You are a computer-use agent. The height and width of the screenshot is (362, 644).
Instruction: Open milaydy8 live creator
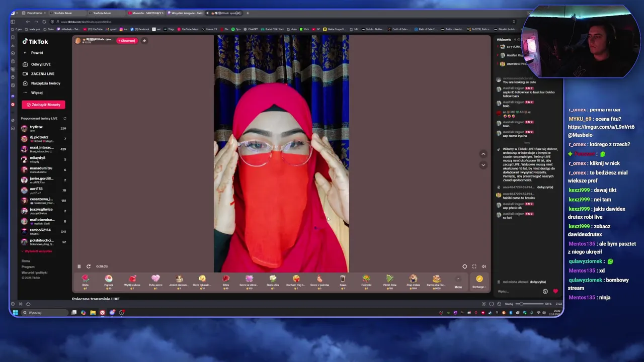(43, 159)
